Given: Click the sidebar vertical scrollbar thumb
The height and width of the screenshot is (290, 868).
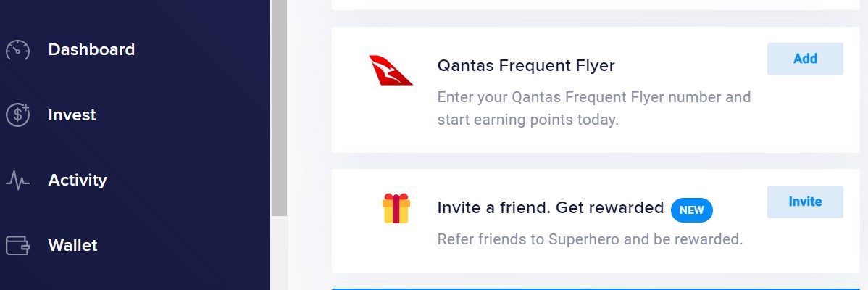Looking at the screenshot, I should (x=279, y=108).
